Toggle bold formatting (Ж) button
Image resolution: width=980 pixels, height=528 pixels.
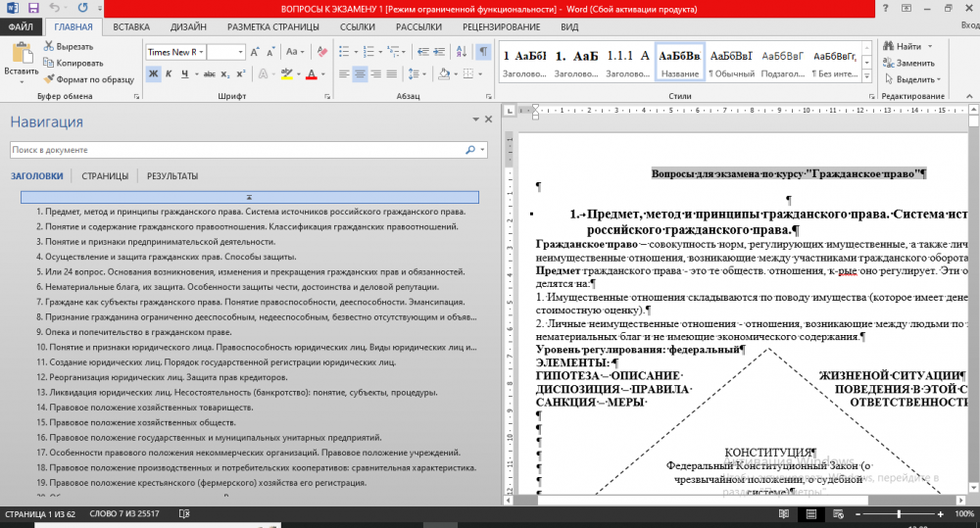pyautogui.click(x=154, y=73)
